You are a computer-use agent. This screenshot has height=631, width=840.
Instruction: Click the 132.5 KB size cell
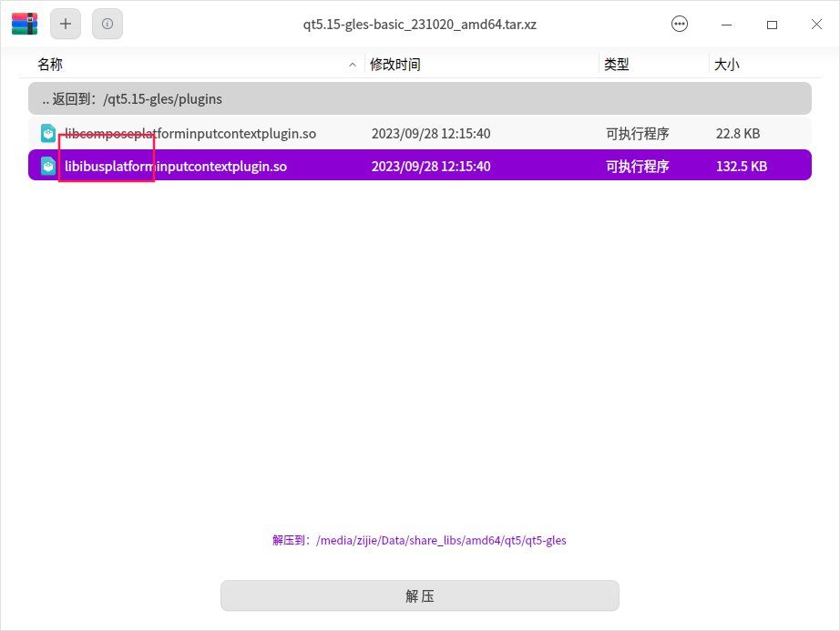coord(742,166)
